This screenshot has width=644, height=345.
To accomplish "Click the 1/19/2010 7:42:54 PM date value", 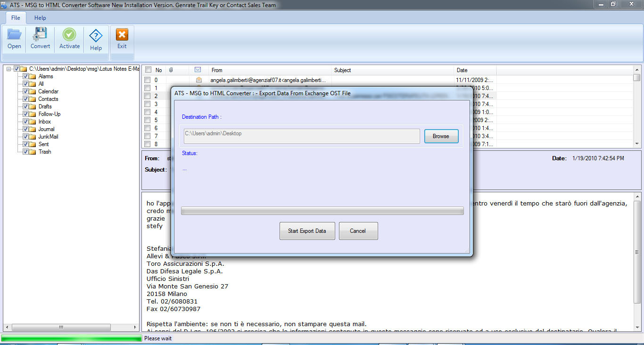I will click(x=598, y=158).
